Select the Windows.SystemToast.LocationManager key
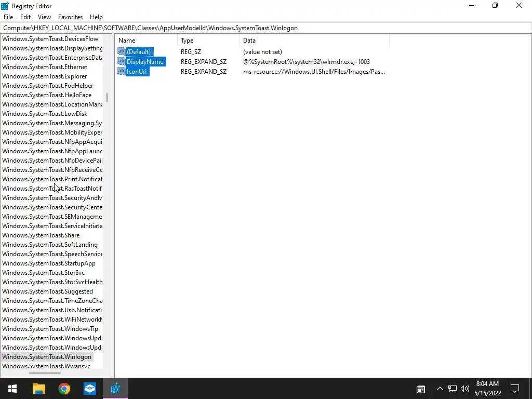The height and width of the screenshot is (399, 532). pos(52,104)
